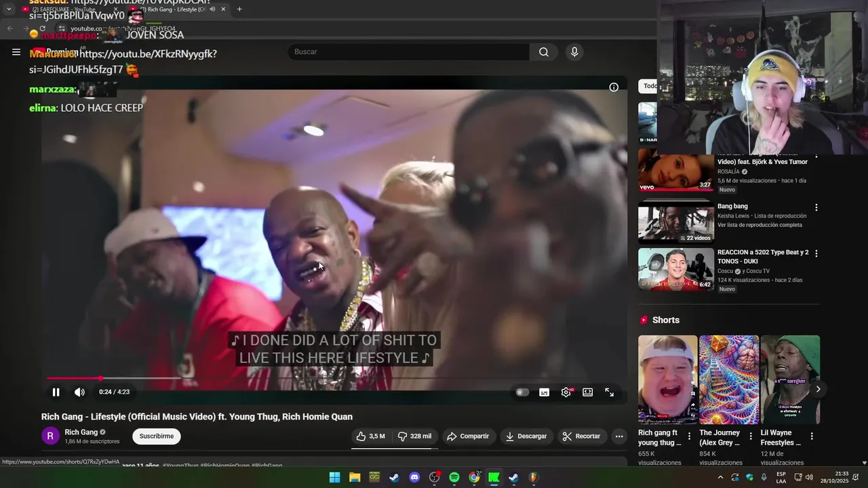Open a new browser tab with plus
The width and height of the screenshot is (868, 488).
click(x=239, y=9)
